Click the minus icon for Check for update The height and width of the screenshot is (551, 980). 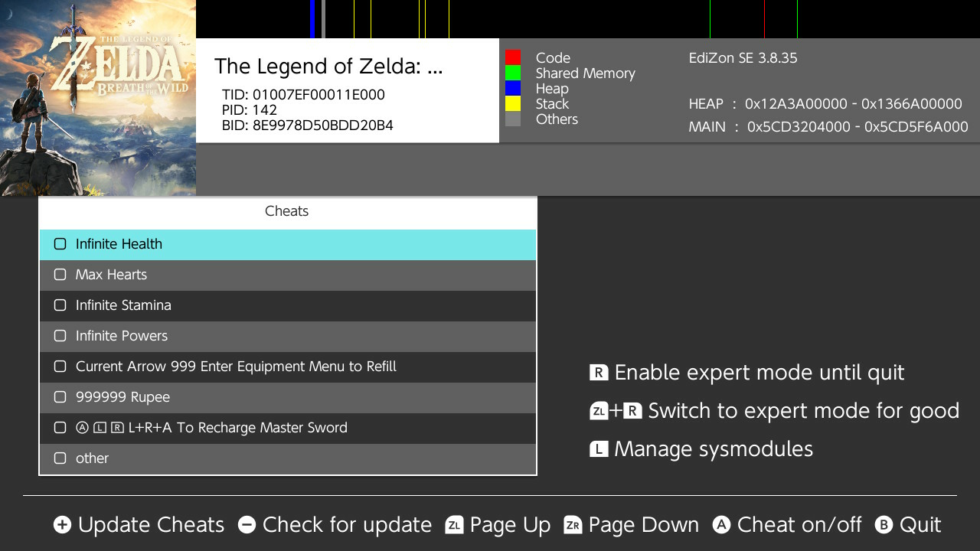point(247,525)
